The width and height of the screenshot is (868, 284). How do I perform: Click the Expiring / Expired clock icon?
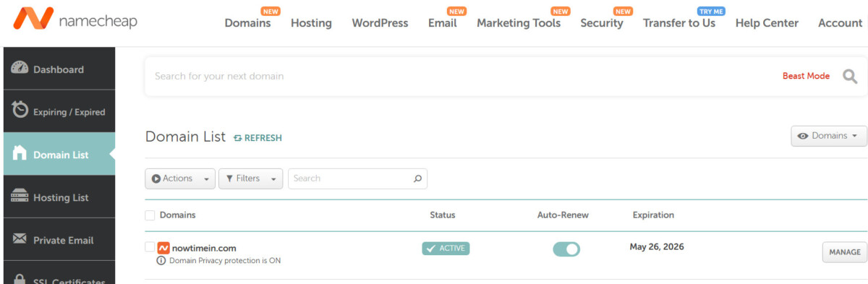coord(20,110)
